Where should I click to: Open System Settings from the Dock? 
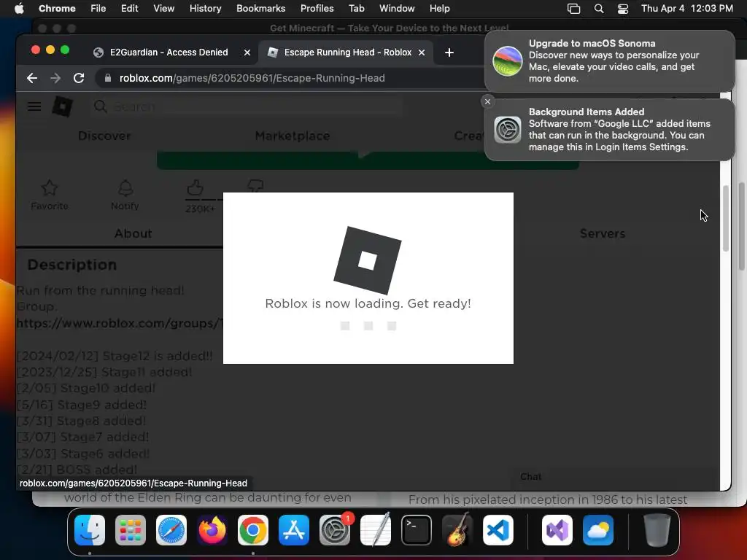click(334, 530)
